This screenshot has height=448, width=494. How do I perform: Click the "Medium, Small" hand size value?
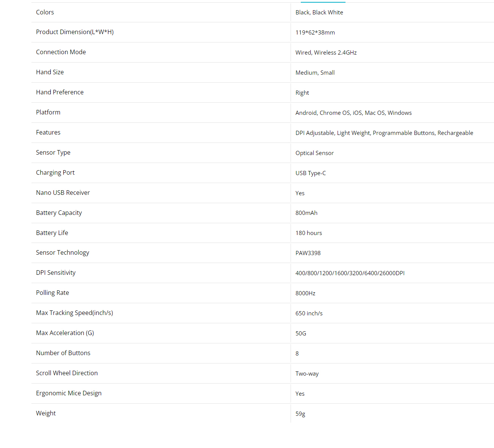point(315,73)
